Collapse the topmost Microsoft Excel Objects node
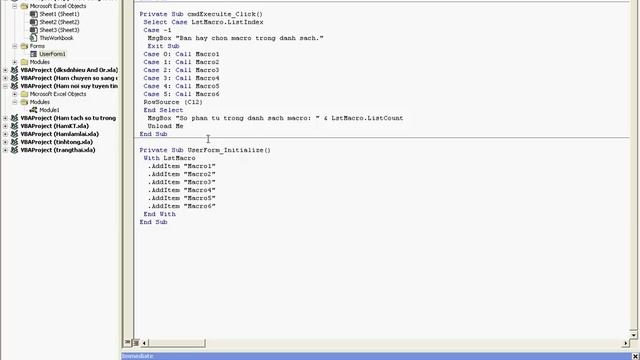This screenshot has height=360, width=640. (15, 6)
